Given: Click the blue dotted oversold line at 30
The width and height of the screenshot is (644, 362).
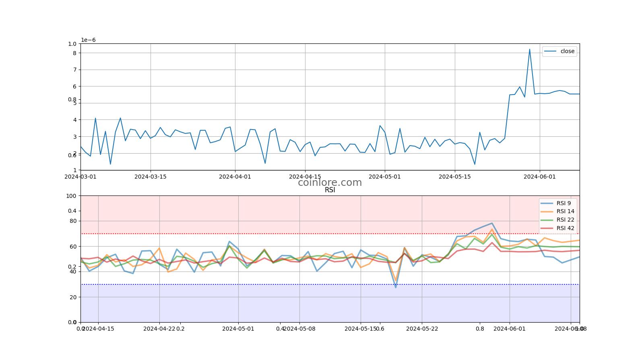Looking at the screenshot, I should (330, 284).
